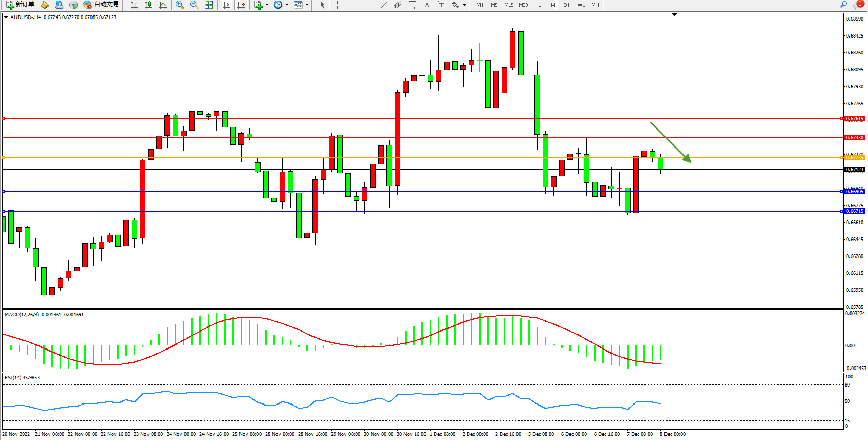Open the indicators list dropdown arrow
868x441 pixels.
click(267, 5)
